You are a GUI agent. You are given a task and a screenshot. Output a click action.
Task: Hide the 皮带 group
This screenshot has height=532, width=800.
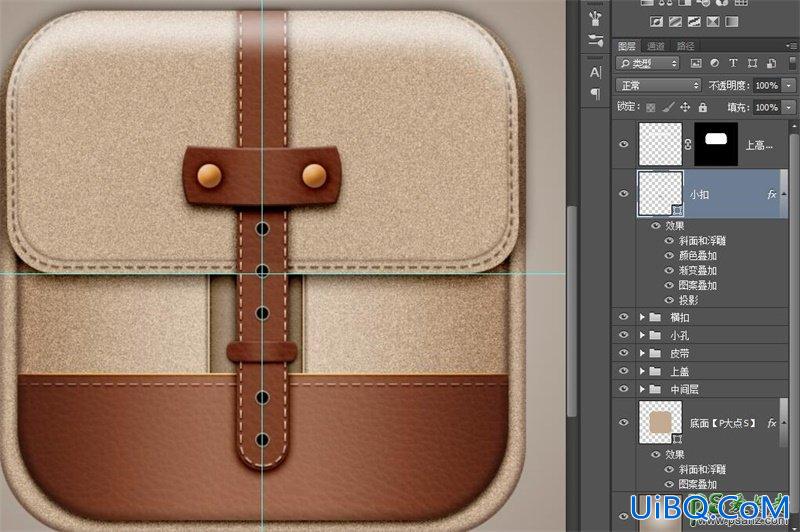(623, 353)
